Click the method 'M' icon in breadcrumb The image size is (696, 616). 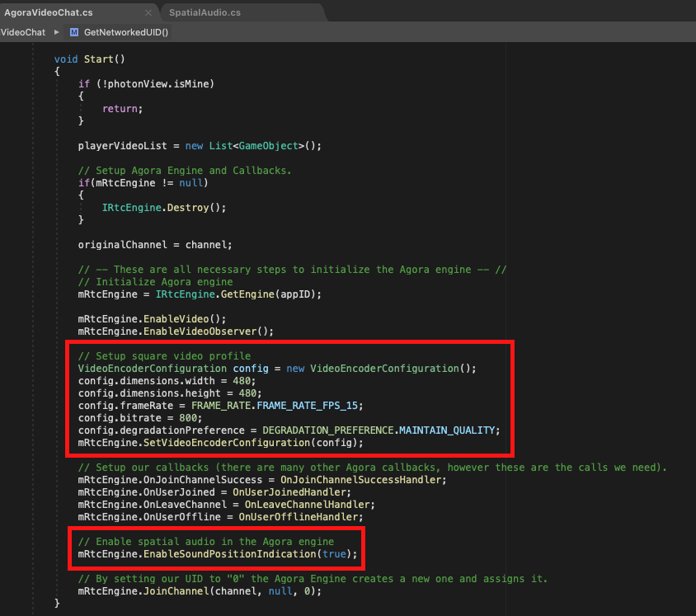tap(74, 32)
